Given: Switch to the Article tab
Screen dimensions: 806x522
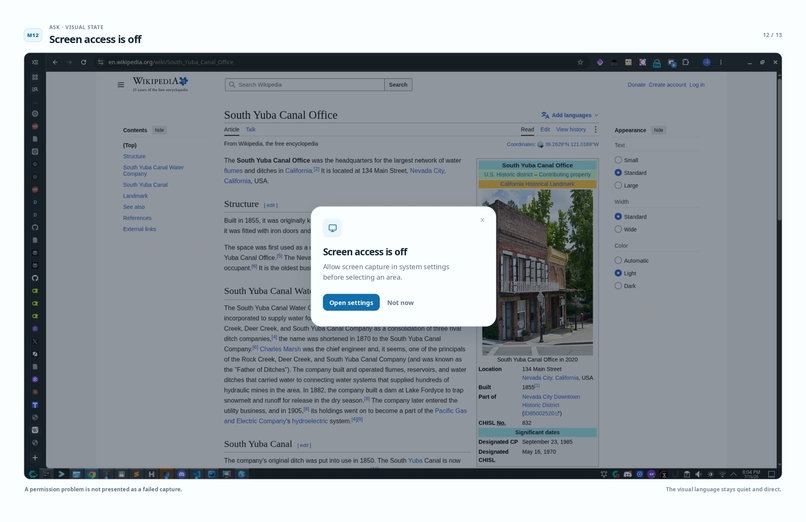Looking at the screenshot, I should [231, 129].
